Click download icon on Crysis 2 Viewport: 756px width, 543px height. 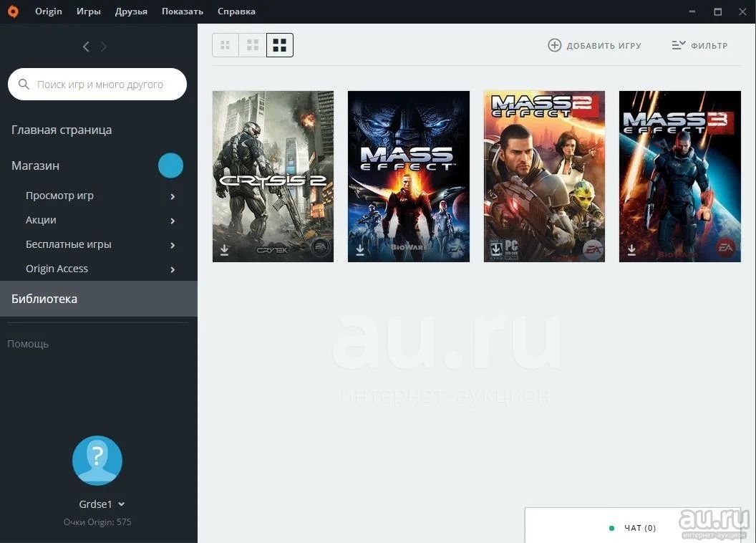point(224,250)
